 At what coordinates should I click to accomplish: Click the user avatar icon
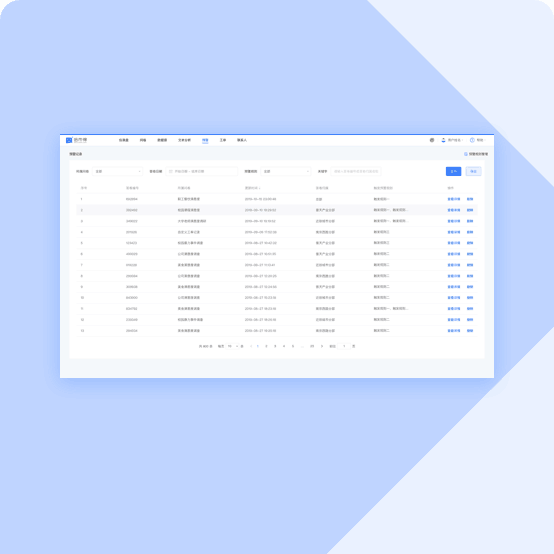443,140
